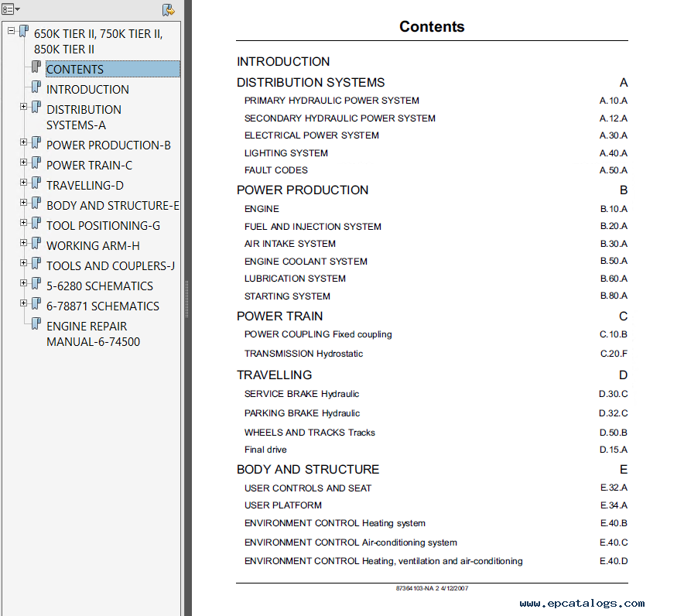Click the footer code 87364103-NA
Viewport: 684px width, 616px height.
(415, 588)
